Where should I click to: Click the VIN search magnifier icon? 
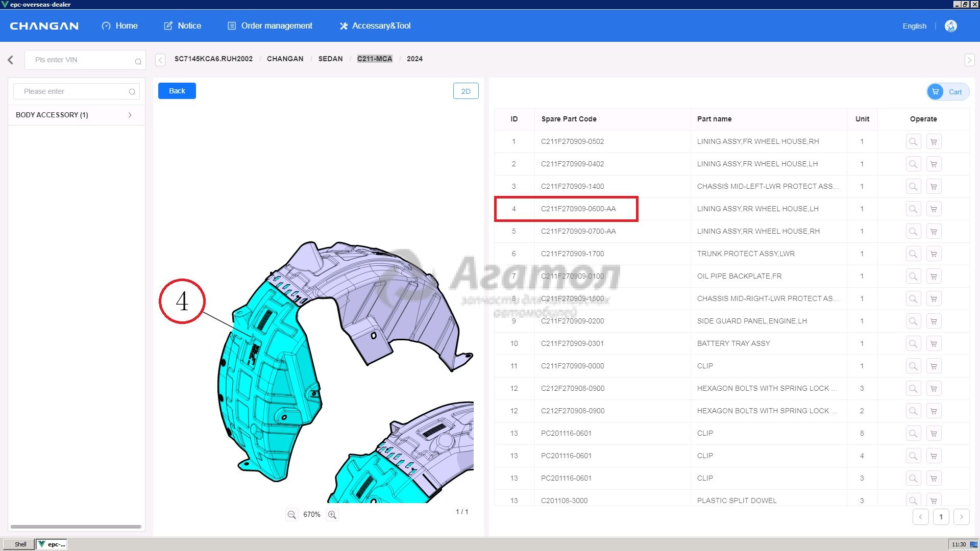click(138, 61)
